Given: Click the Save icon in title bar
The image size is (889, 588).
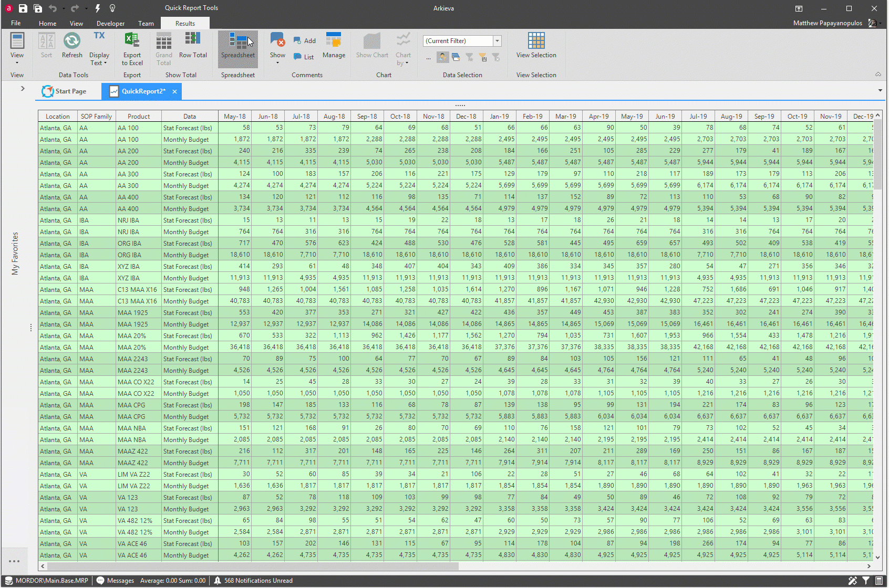Looking at the screenshot, I should (x=23, y=8).
